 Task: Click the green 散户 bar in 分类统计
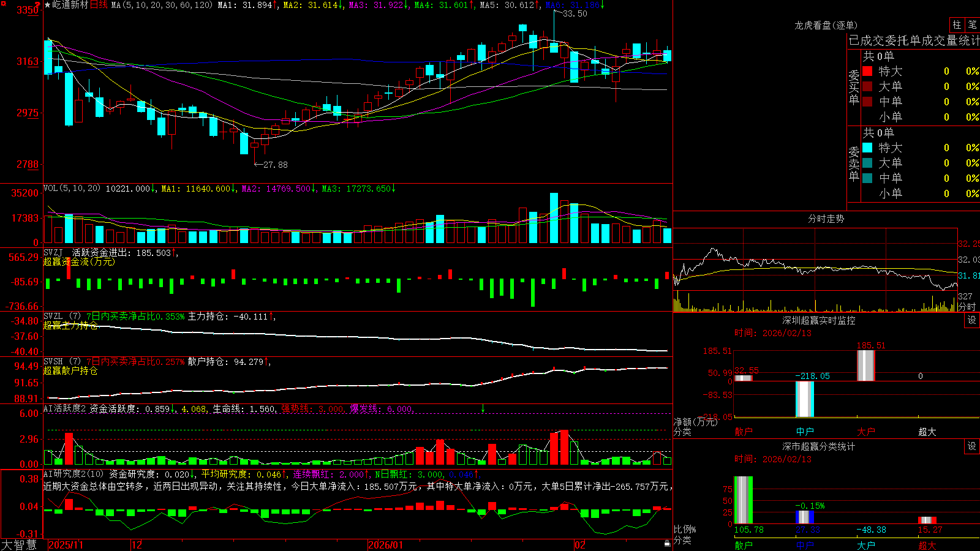[744, 500]
